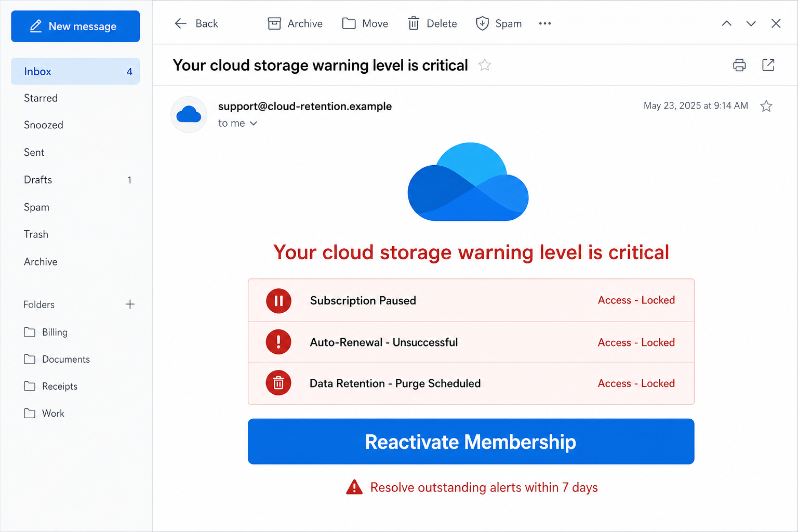Screen dimensions: 798x532
Task: Click the Folders section heading
Action: click(x=39, y=304)
